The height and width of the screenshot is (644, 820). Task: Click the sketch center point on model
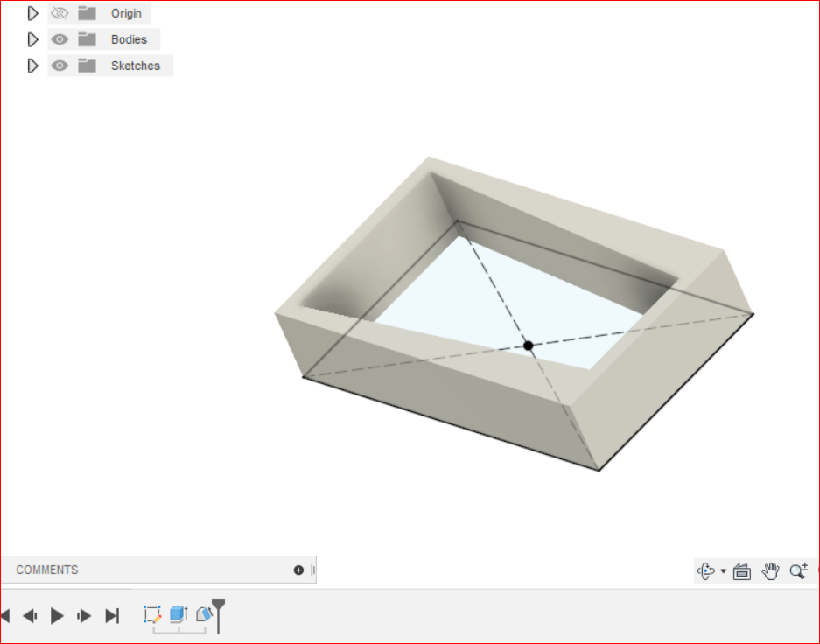[x=529, y=346]
